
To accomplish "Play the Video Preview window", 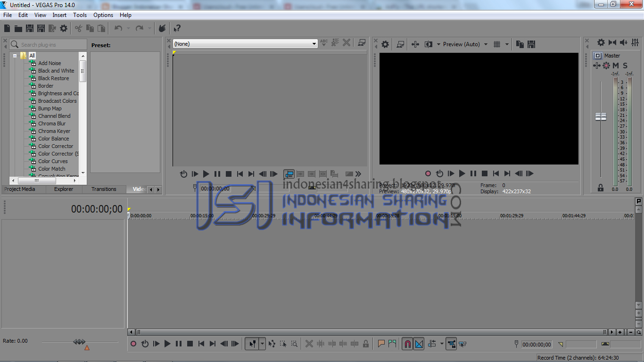I will tap(462, 174).
